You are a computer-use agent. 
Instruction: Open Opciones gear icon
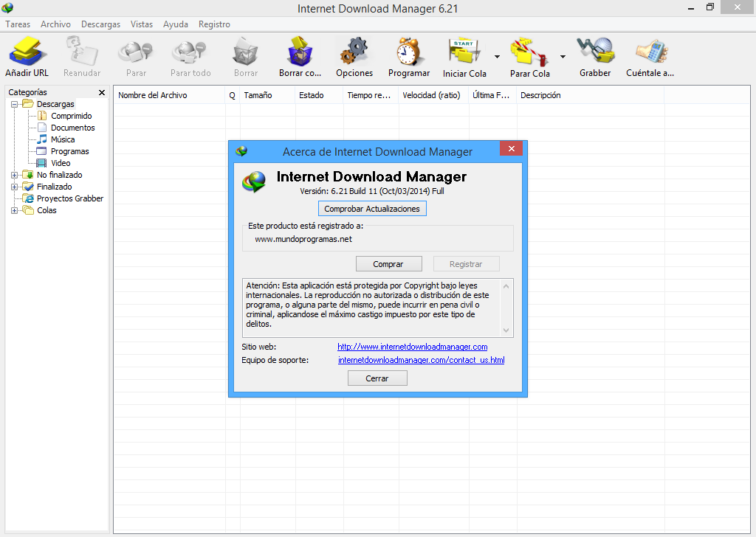coord(354,51)
